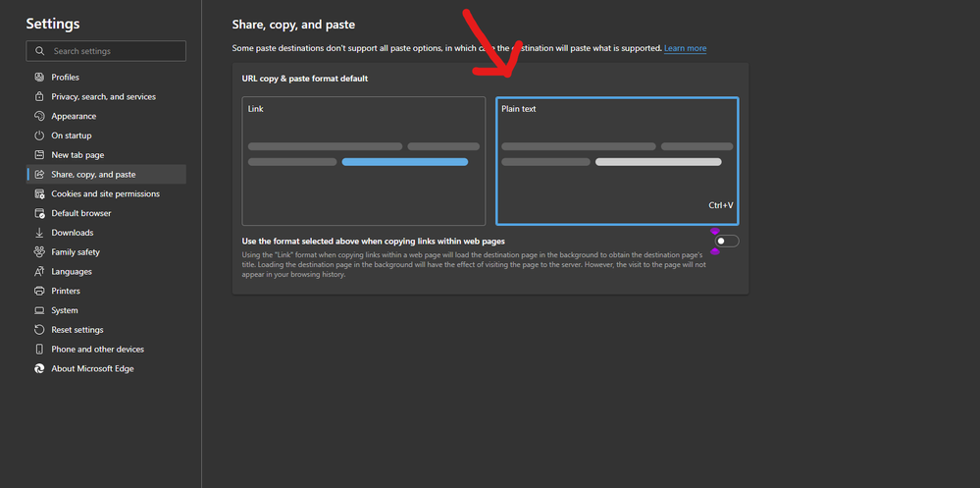Click the Downloads arrow icon
Image resolution: width=980 pixels, height=488 pixels.
(39, 233)
